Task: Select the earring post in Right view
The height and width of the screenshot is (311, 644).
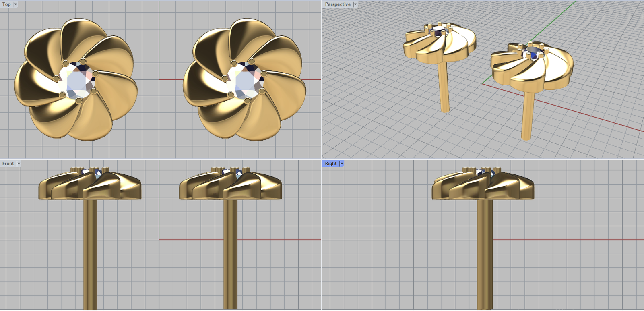Action: (x=485, y=254)
